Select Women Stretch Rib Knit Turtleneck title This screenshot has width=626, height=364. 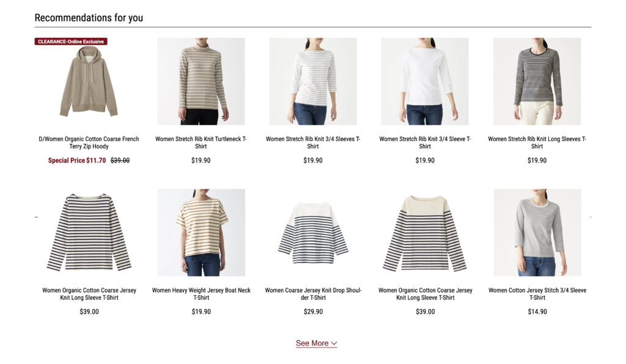pos(201,143)
